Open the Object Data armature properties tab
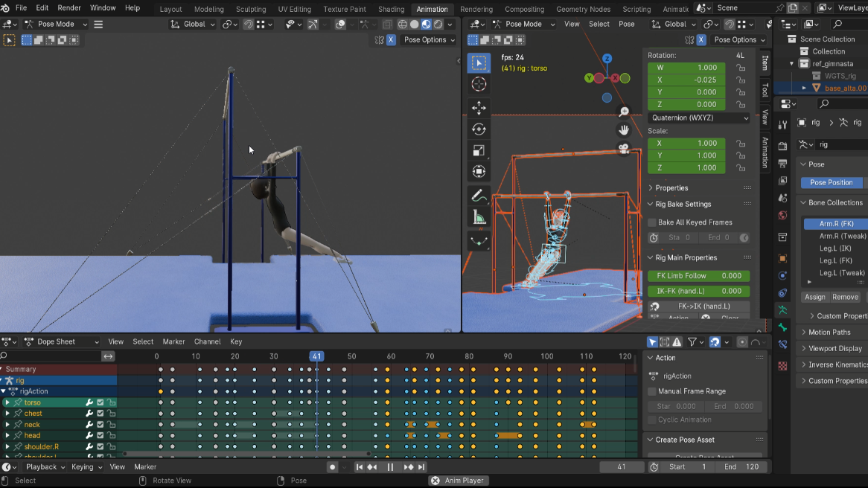868x488 pixels. [x=782, y=310]
